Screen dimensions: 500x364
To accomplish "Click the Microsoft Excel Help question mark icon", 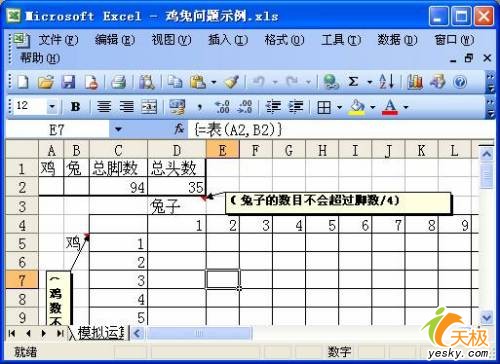I will point(460,82).
